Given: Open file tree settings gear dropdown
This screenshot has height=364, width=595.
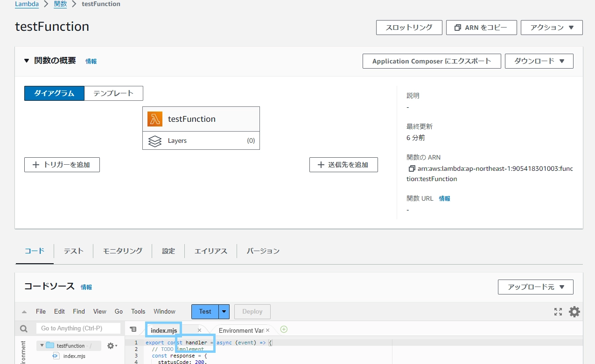Looking at the screenshot, I should coord(112,346).
